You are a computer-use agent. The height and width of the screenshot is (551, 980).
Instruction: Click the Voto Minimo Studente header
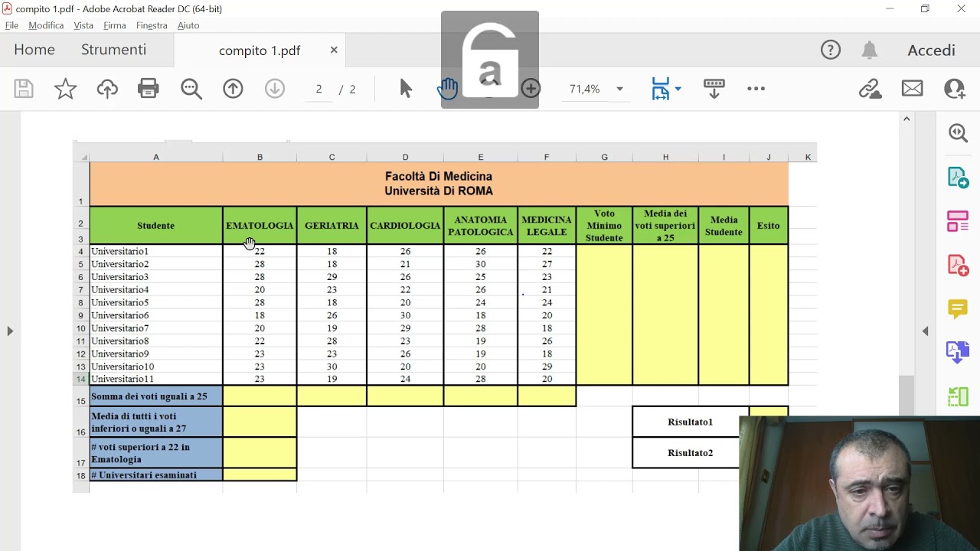pos(604,226)
